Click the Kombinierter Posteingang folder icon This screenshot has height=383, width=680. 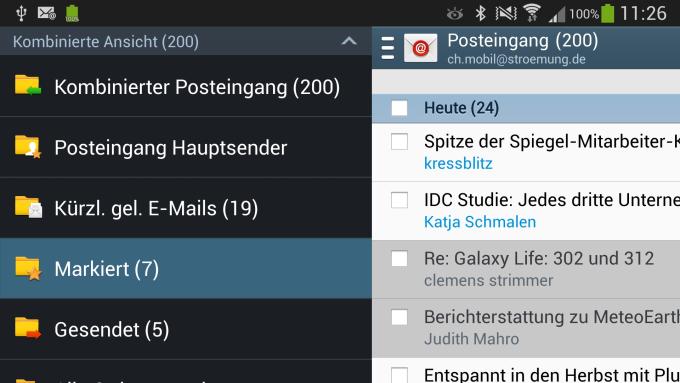point(28,85)
